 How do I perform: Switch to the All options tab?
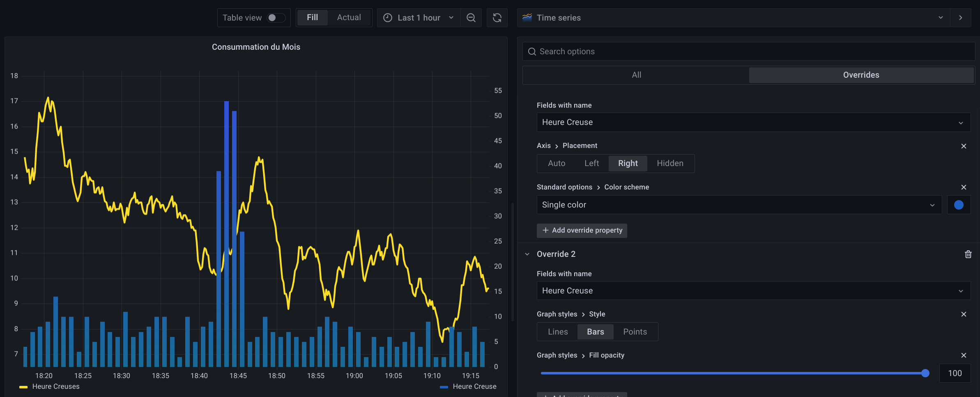coord(636,75)
